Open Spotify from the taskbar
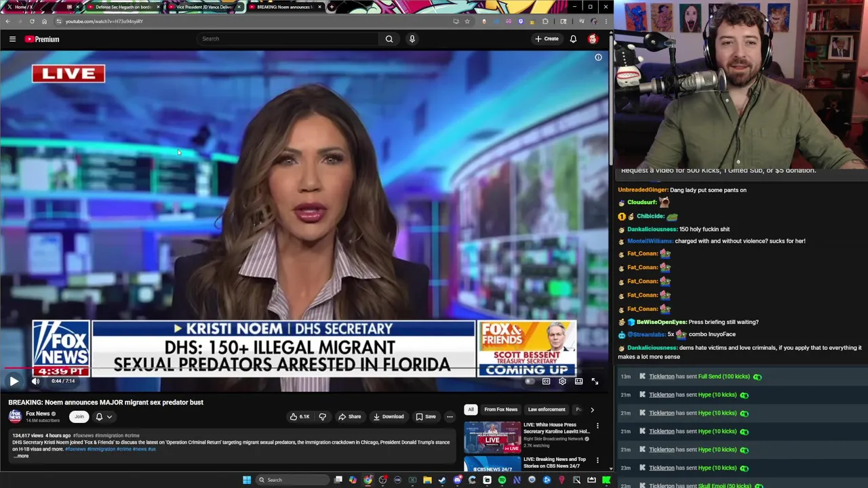Viewport: 868px width, 488px height. pos(502,480)
